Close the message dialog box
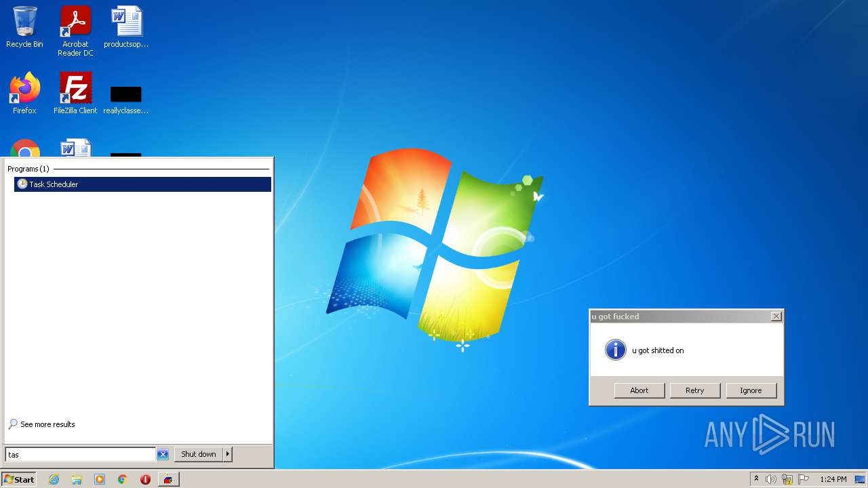Viewport: 868px width, 488px height. 776,317
